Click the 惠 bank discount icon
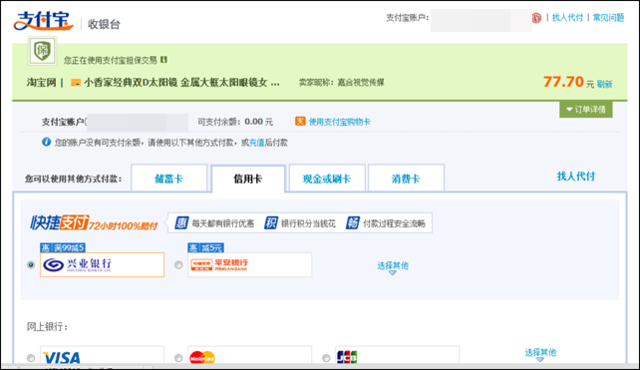The image size is (640, 370). (181, 223)
